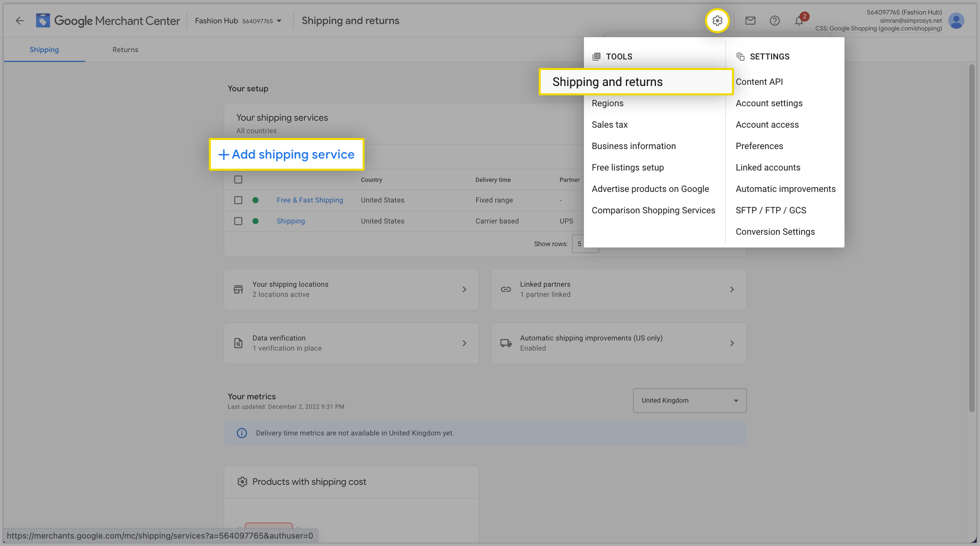Open Automatic improvements menu item
980x546 pixels.
pyautogui.click(x=785, y=189)
